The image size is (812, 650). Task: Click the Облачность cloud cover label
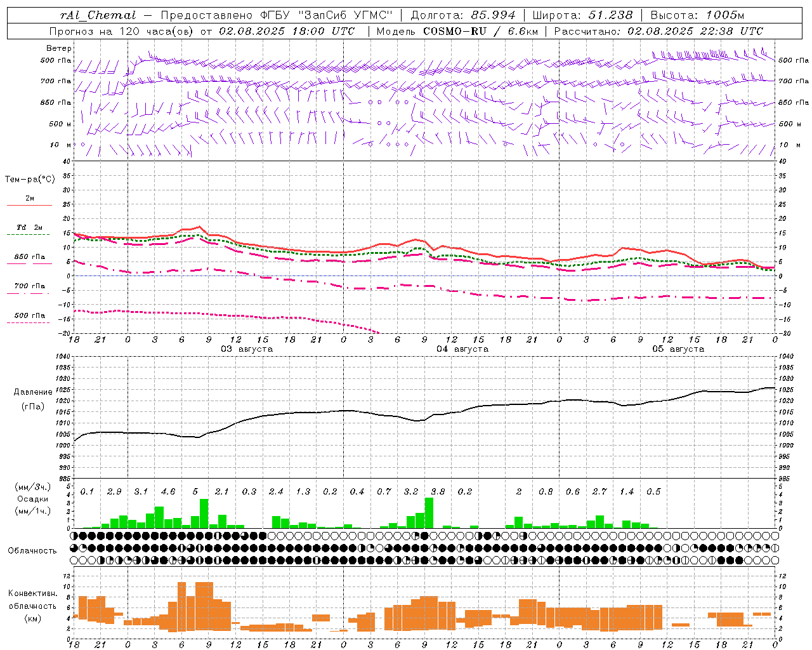[x=32, y=551]
